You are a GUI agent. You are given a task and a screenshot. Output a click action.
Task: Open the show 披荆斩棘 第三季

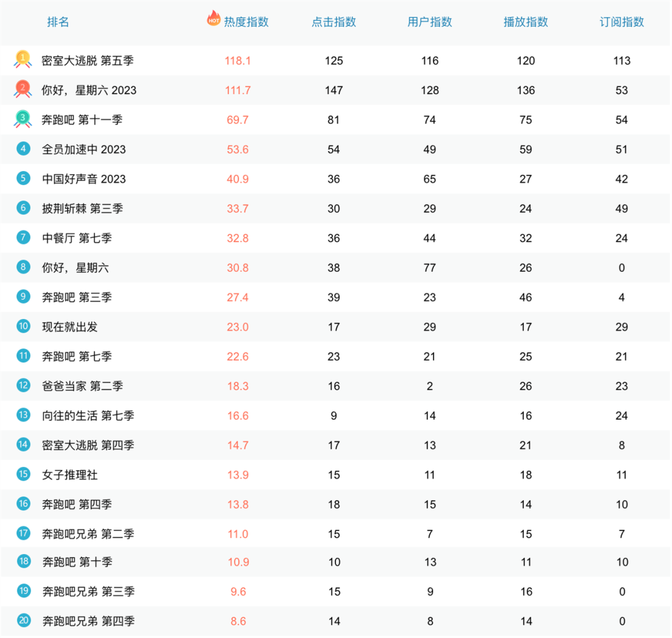(82, 208)
